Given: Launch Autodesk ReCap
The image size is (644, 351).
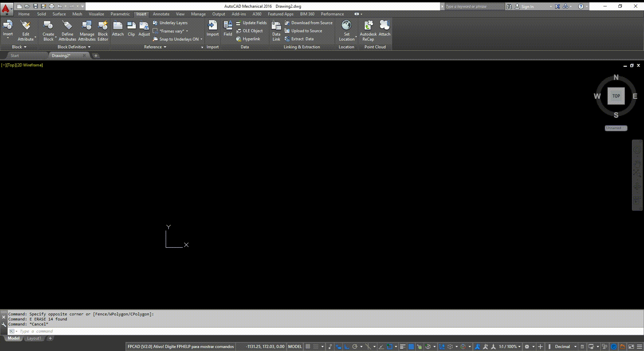Looking at the screenshot, I should tap(368, 30).
